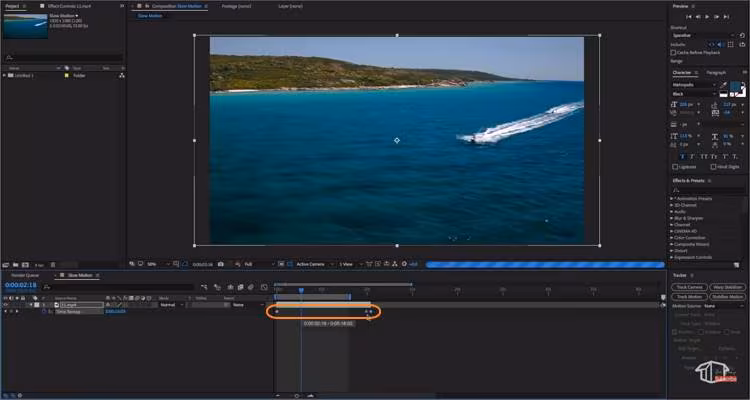
Task: Expand the Animation Presets category
Action: (x=672, y=199)
